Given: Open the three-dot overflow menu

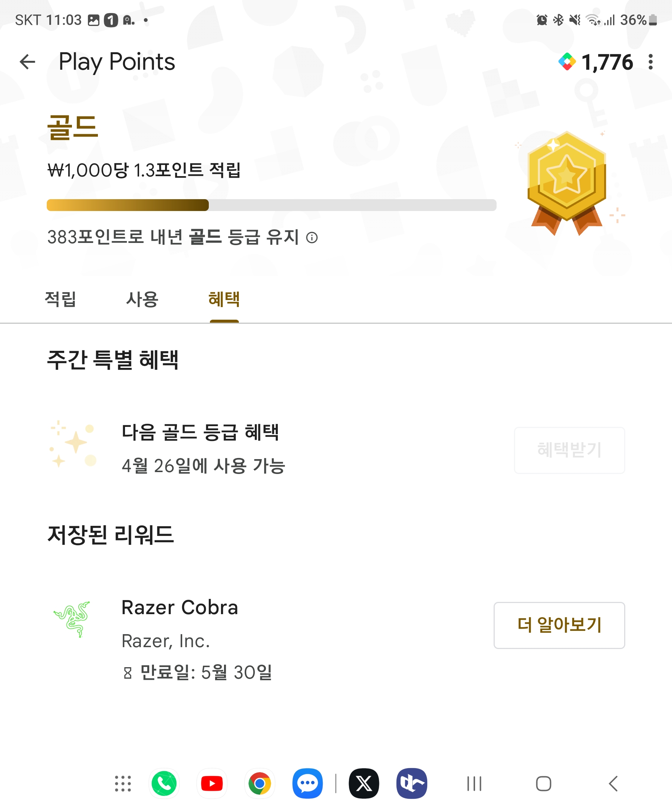Looking at the screenshot, I should 650,62.
